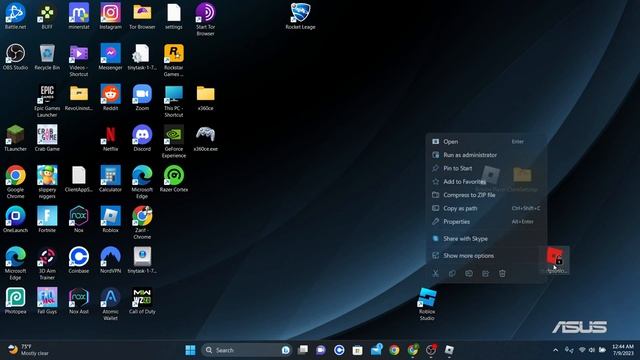
Task: Select the Discord desktop icon
Action: [x=142, y=138]
